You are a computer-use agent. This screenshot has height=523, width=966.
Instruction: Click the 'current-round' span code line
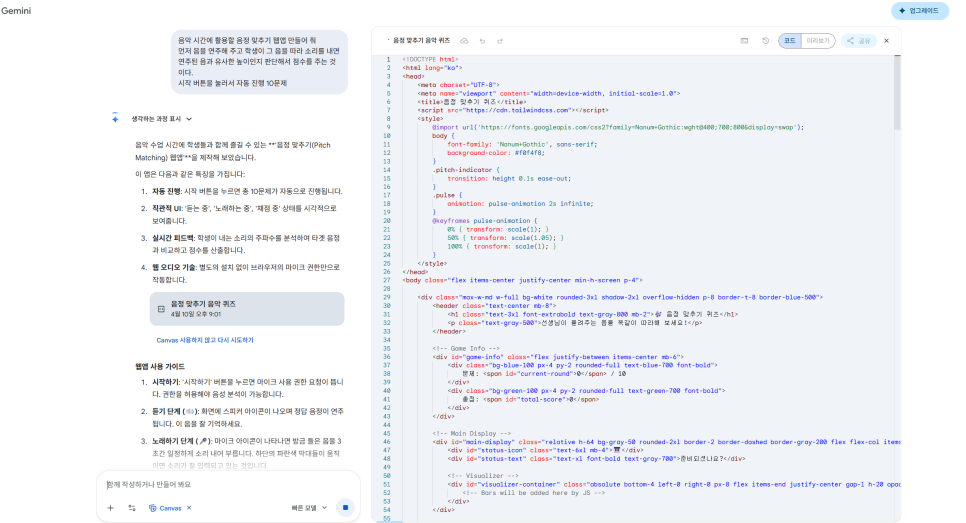pos(544,374)
